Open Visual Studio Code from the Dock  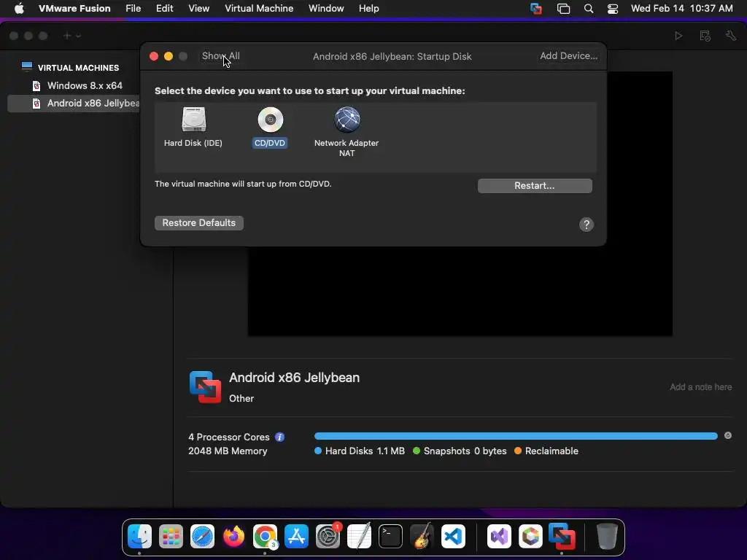(453, 537)
